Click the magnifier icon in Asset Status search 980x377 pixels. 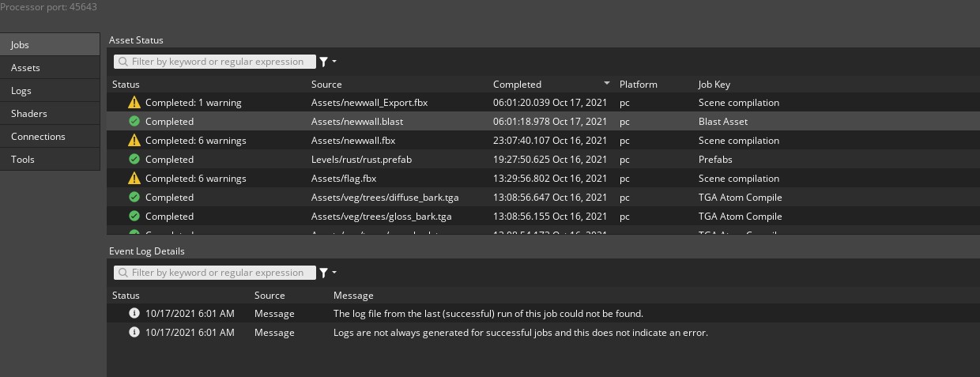coord(123,62)
